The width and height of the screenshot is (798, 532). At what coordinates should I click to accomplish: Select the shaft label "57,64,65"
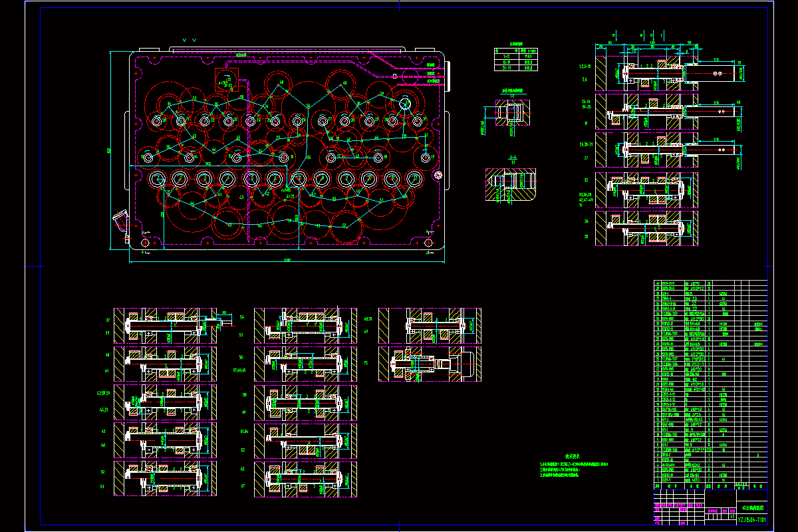click(x=239, y=370)
